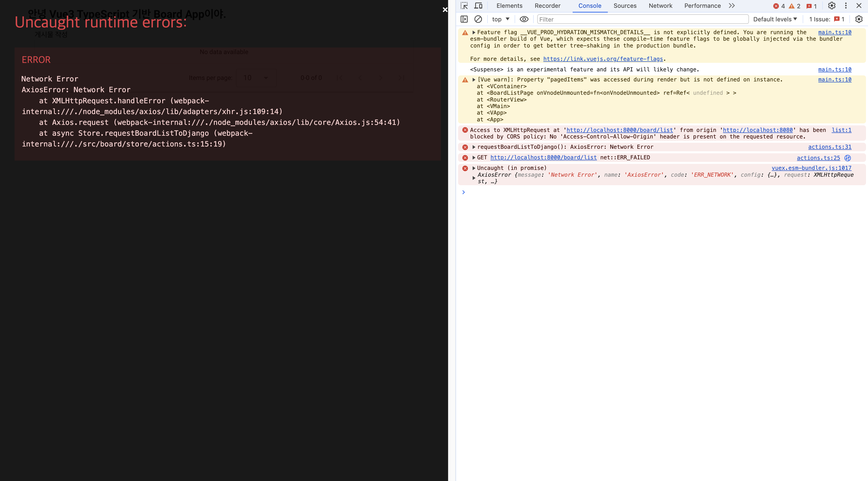Screen dimensions: 868x481
Task: Click the clear console icon
Action: pyautogui.click(x=478, y=19)
